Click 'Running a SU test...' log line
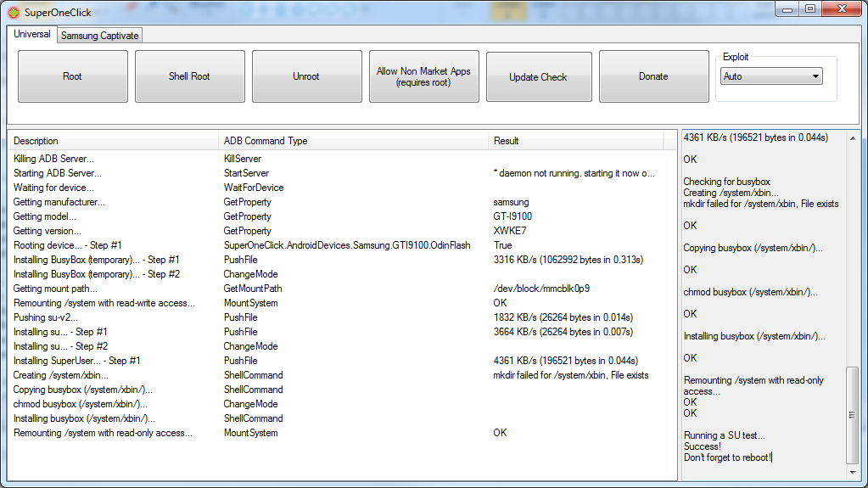The image size is (868, 488). pos(724,435)
